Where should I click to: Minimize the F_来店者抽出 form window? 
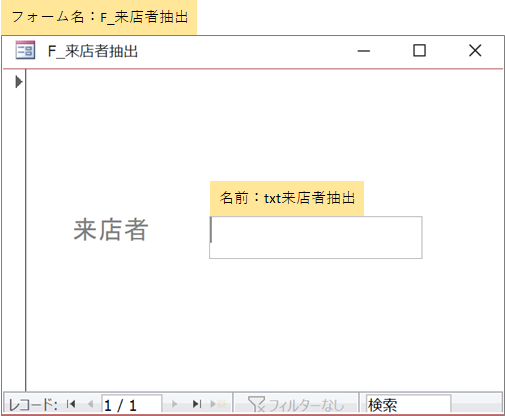364,51
